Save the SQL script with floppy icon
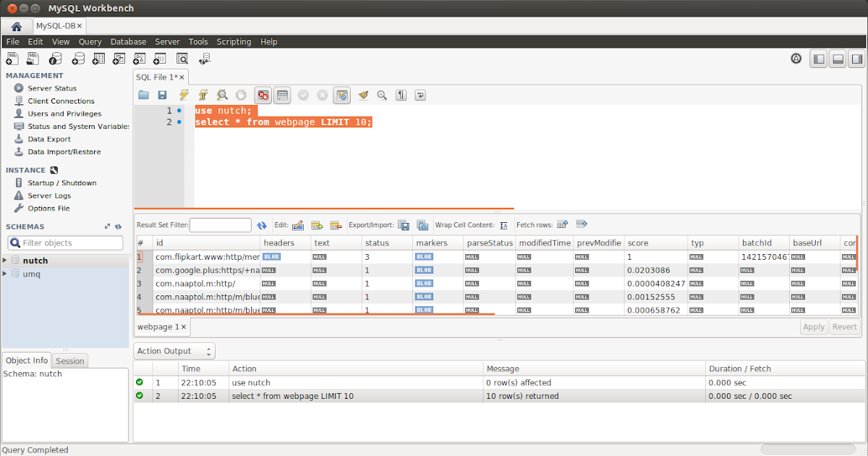The image size is (868, 456). click(163, 95)
